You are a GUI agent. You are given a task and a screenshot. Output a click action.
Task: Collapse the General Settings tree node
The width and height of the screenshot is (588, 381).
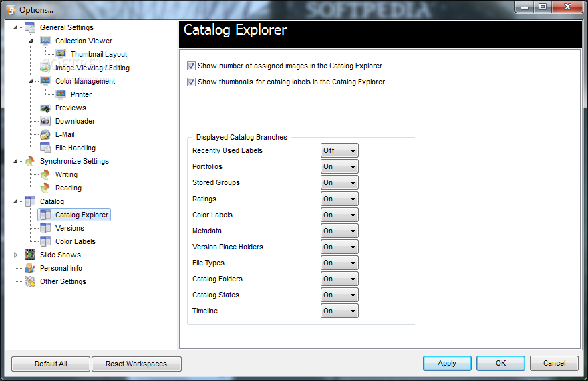tap(15, 27)
